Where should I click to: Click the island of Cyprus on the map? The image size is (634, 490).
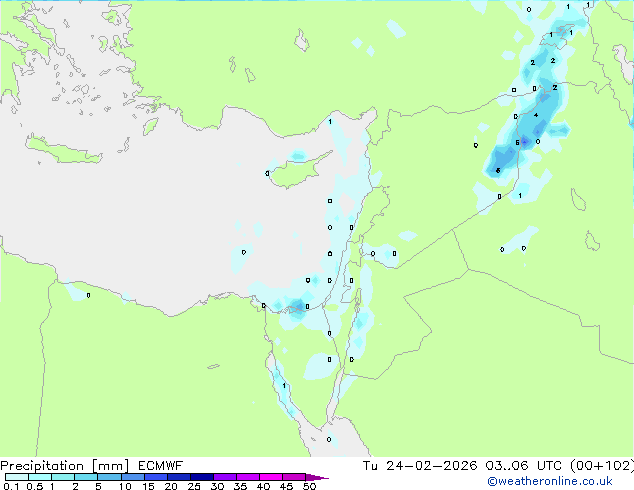click(298, 172)
